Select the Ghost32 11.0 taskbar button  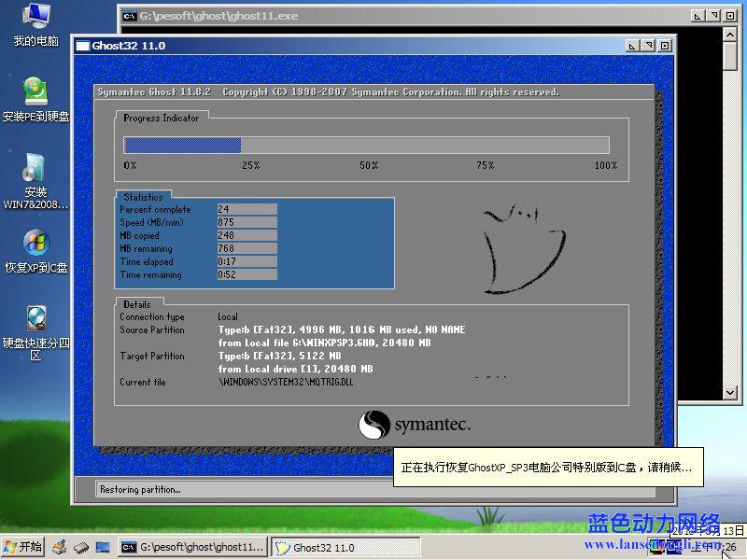pos(345,547)
